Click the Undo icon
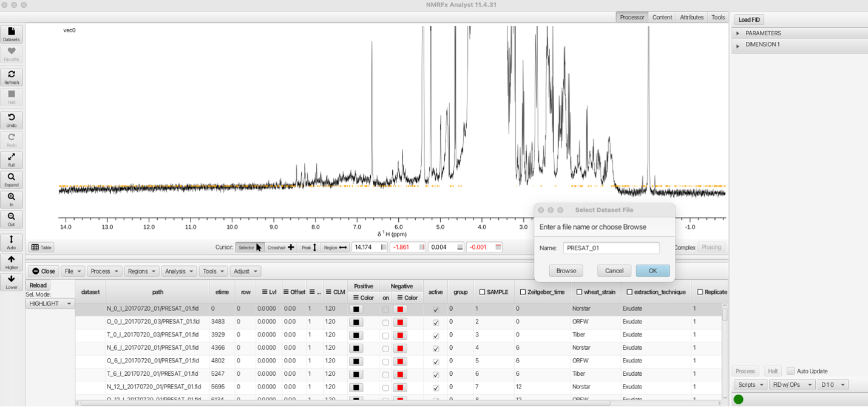 [x=12, y=120]
